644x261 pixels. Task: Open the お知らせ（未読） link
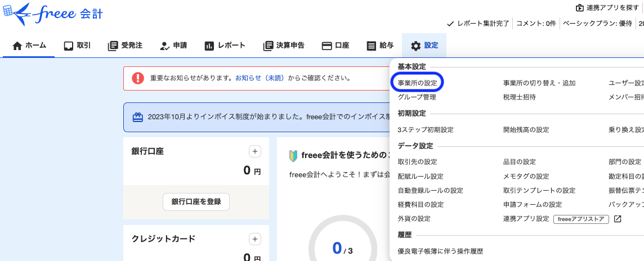pyautogui.click(x=260, y=78)
